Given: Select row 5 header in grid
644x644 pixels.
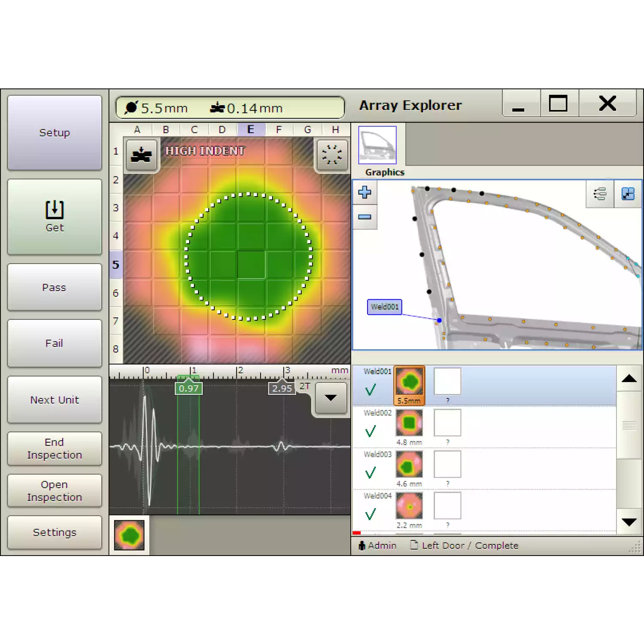Looking at the screenshot, I should pyautogui.click(x=116, y=264).
